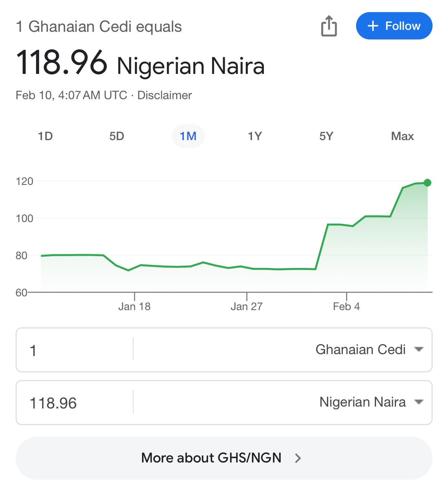Select the 1M time range
Screen dimensions: 448x490
pos(188,136)
